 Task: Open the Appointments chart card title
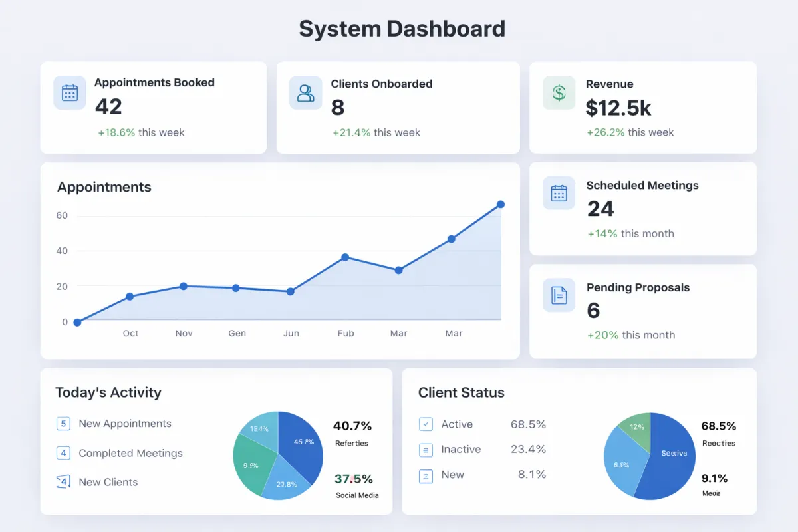tap(104, 188)
